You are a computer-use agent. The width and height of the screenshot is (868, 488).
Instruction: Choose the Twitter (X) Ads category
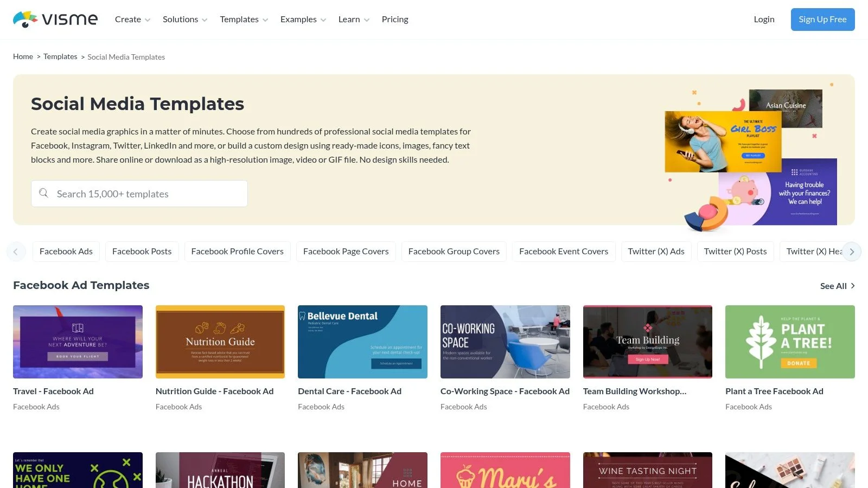pos(656,252)
